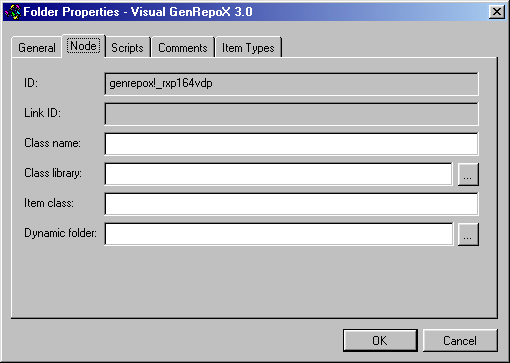Click the "Class name:" label
The height and width of the screenshot is (363, 510).
52,143
